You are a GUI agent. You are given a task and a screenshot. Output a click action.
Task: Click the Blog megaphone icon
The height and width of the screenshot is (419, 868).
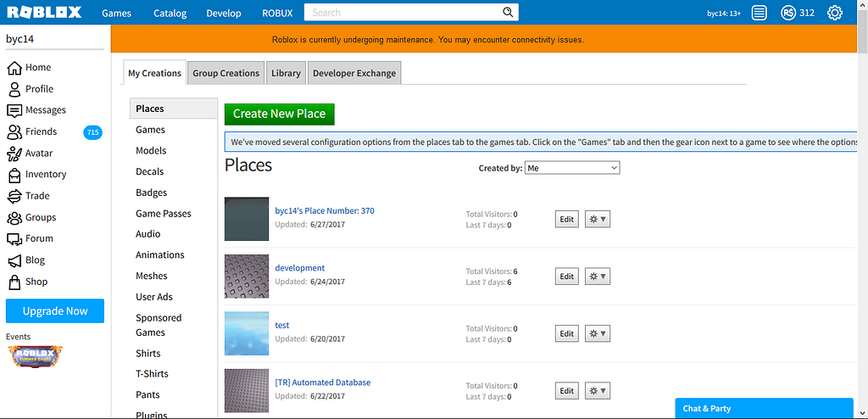pos(14,260)
